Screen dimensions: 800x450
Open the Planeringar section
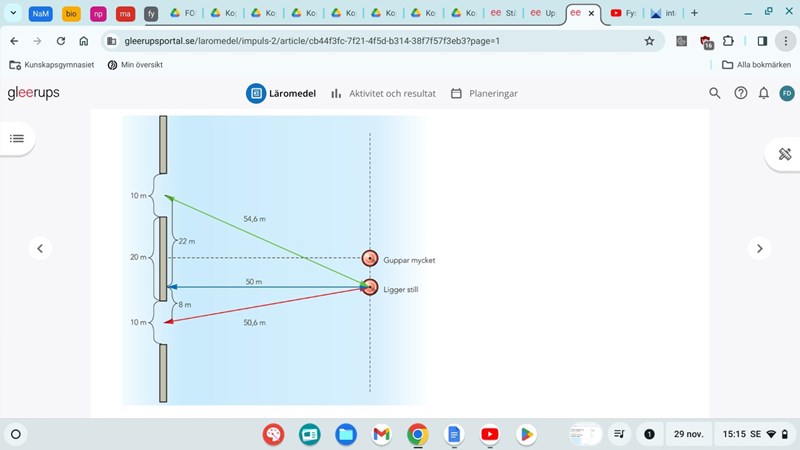[484, 93]
